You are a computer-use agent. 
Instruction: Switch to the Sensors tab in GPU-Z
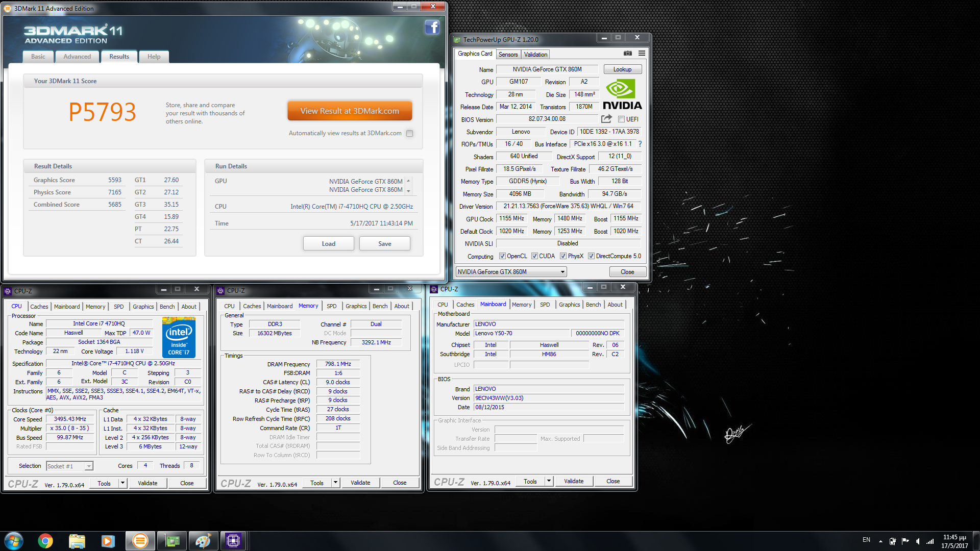508,55
